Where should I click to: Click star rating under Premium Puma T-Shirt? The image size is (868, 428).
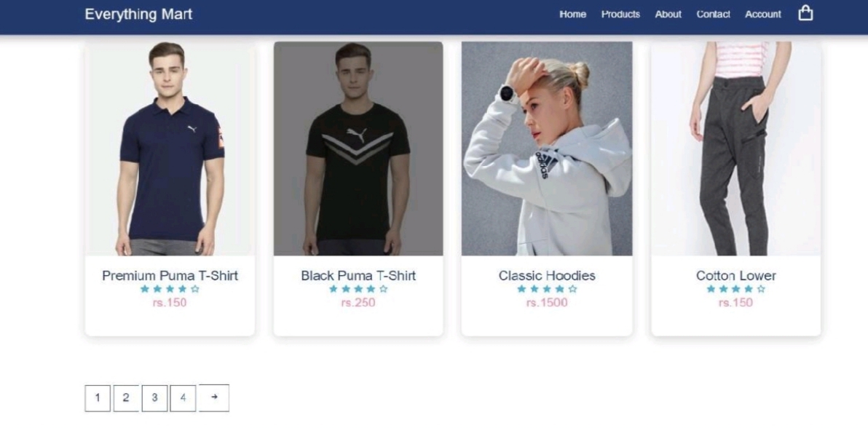170,289
